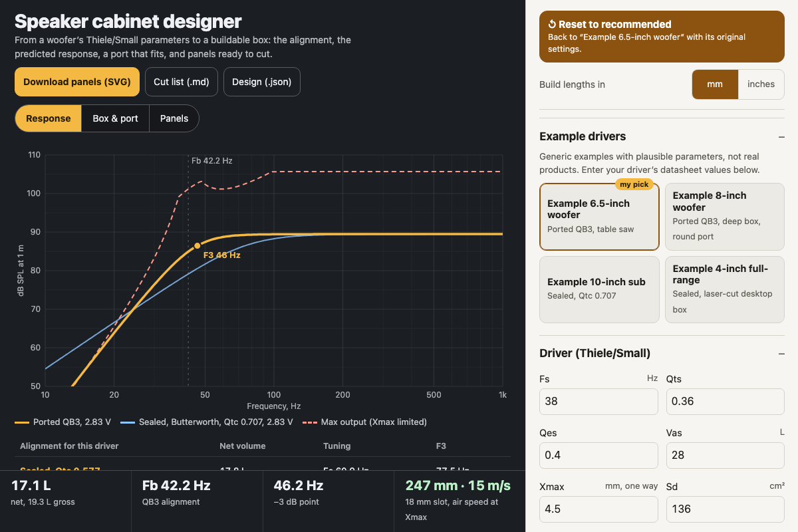Image resolution: width=798 pixels, height=532 pixels.
Task: Focus the Qts input field
Action: [x=726, y=402]
